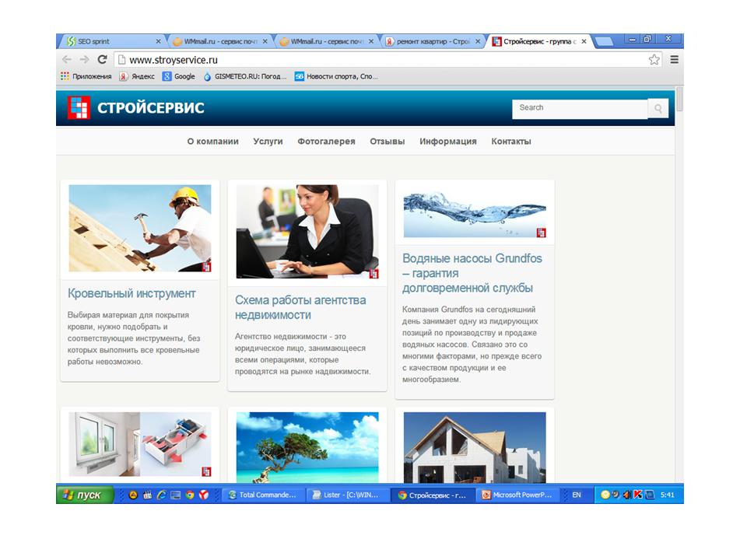This screenshot has height=560, width=747.
Task: Open Схема работы агентства недвижимости link
Action: pyautogui.click(x=300, y=308)
